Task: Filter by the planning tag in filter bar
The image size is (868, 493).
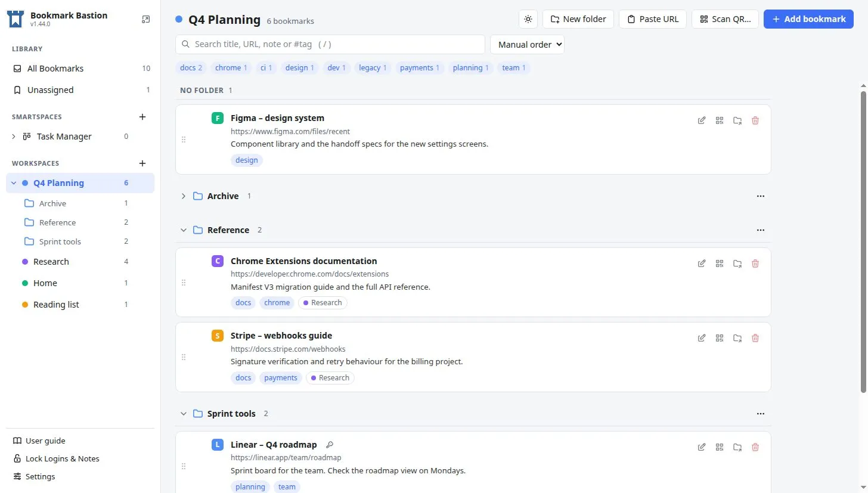Action: tap(470, 68)
